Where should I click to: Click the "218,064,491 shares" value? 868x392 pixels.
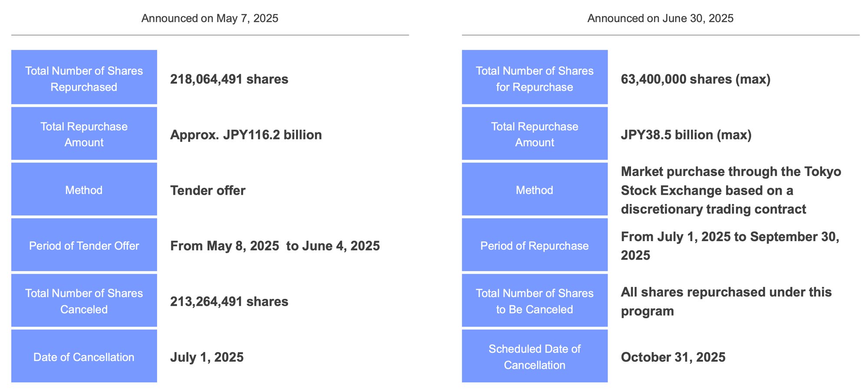229,79
